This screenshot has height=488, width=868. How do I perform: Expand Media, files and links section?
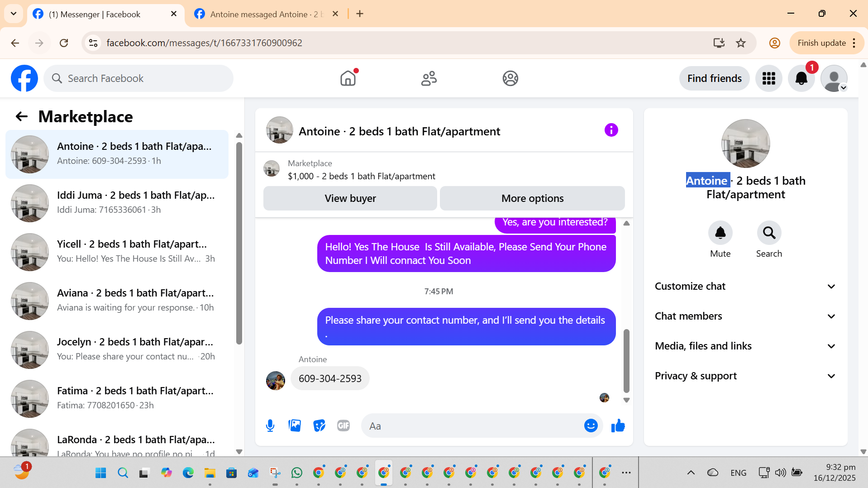(x=745, y=346)
